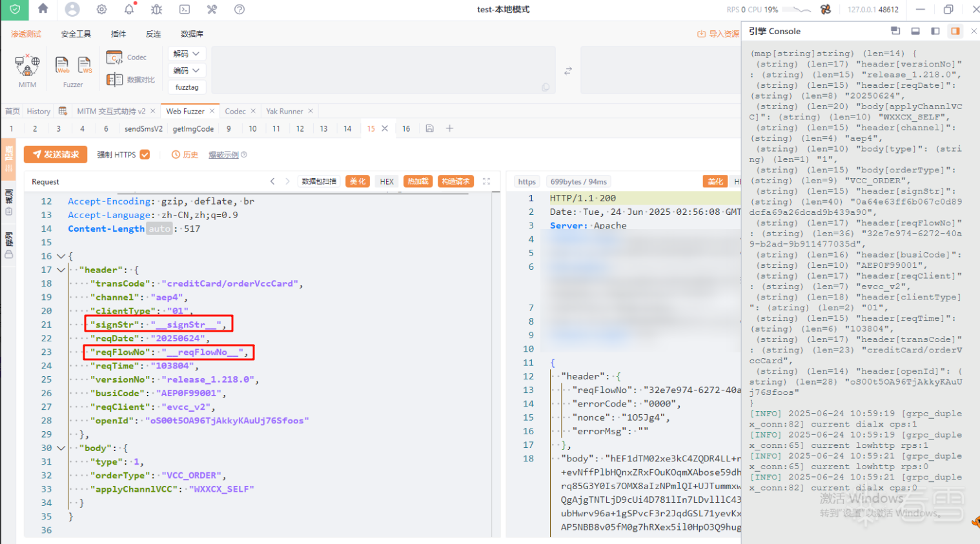
Task: Click the 热加载 hot reload button
Action: (x=418, y=181)
